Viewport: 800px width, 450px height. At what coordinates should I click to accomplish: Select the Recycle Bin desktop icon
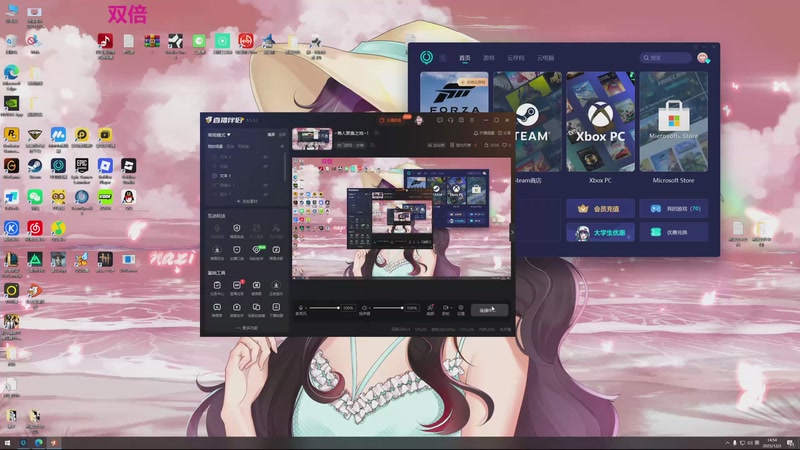11,41
